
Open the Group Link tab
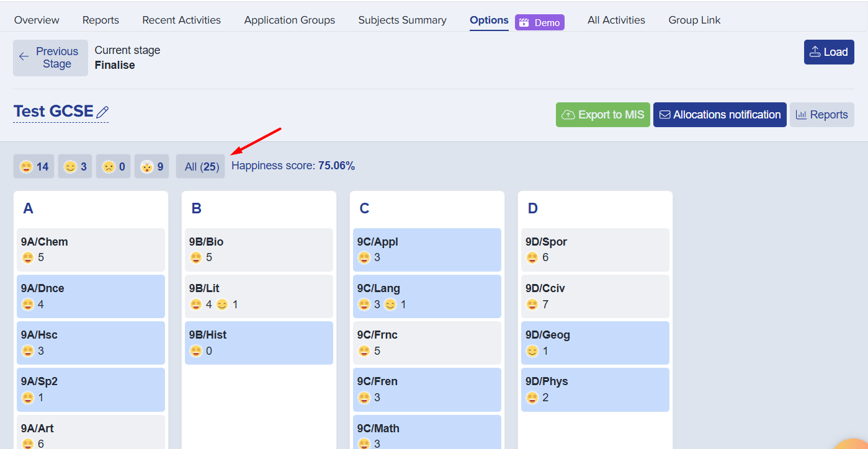694,20
